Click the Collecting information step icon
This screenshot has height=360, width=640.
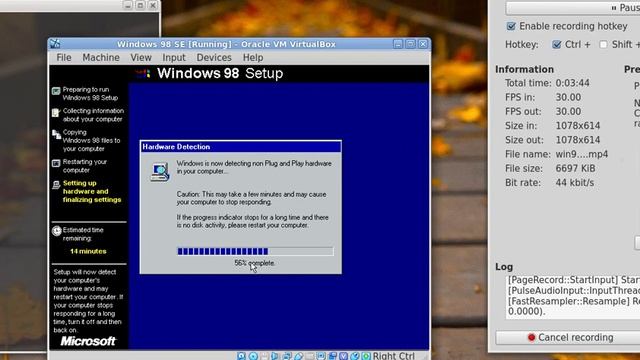56,112
